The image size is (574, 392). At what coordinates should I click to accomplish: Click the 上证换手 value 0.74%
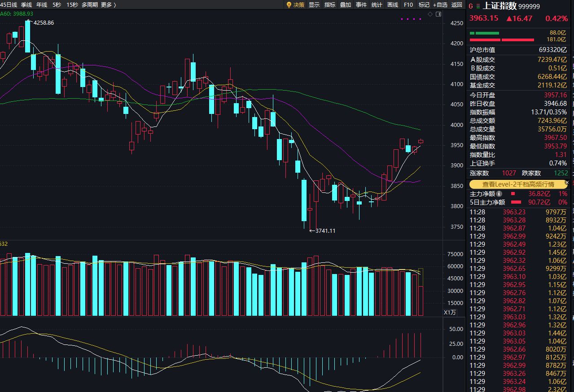point(558,163)
